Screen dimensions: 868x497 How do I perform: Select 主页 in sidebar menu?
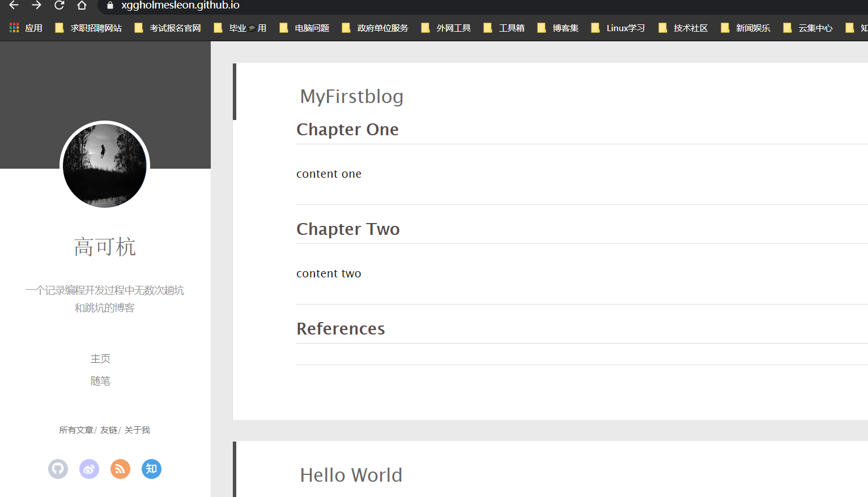tap(100, 359)
